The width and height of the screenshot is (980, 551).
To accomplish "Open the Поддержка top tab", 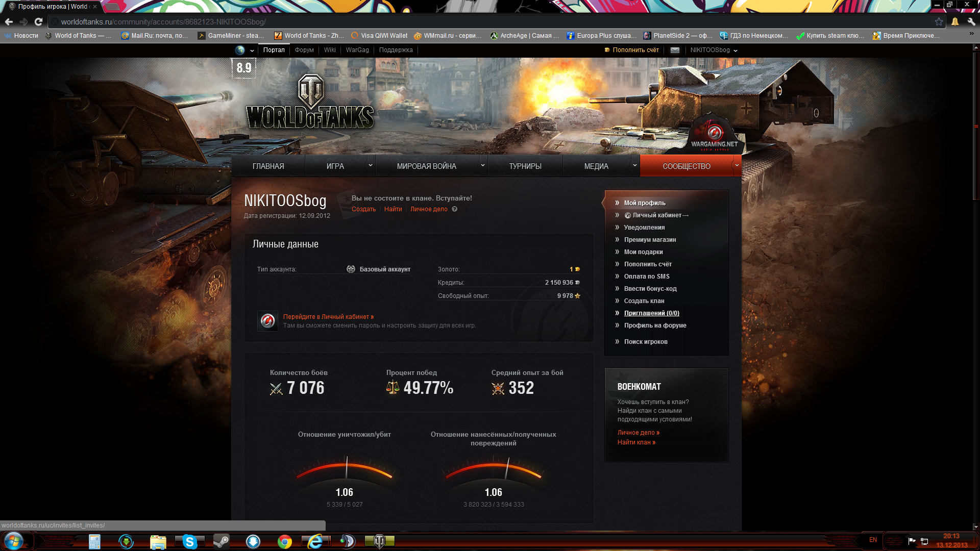I will tap(396, 50).
